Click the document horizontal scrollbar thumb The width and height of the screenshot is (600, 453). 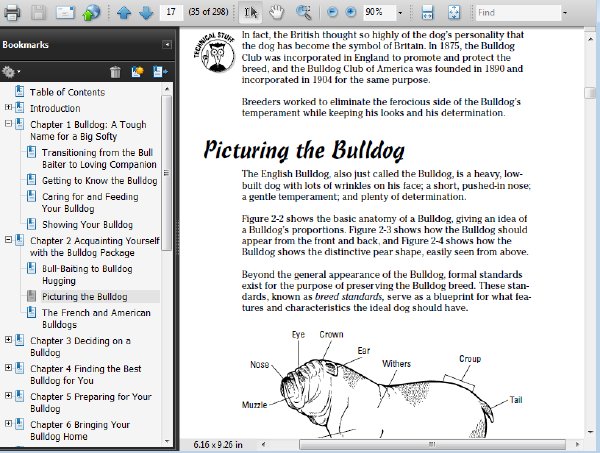click(432, 444)
